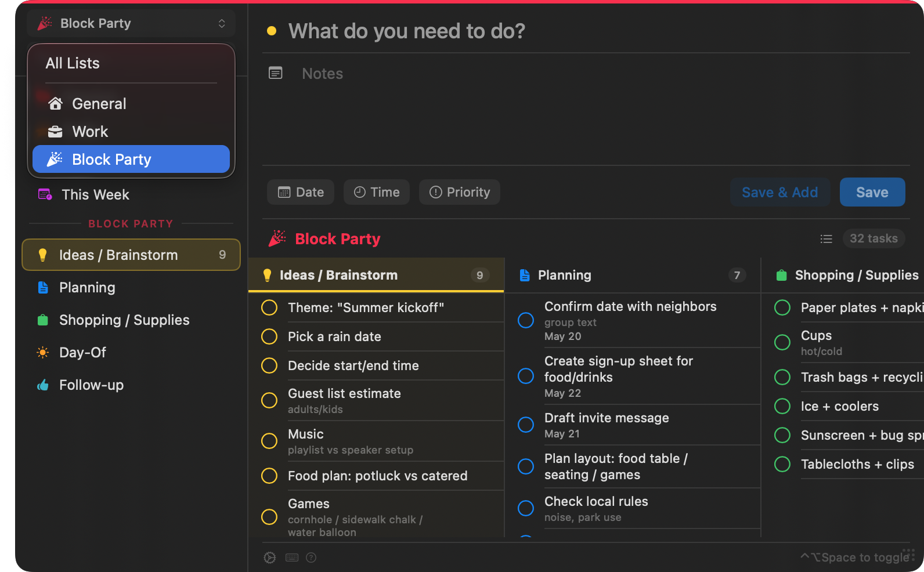
Task: Open the 'Draft invite message' task text
Action: [607, 418]
